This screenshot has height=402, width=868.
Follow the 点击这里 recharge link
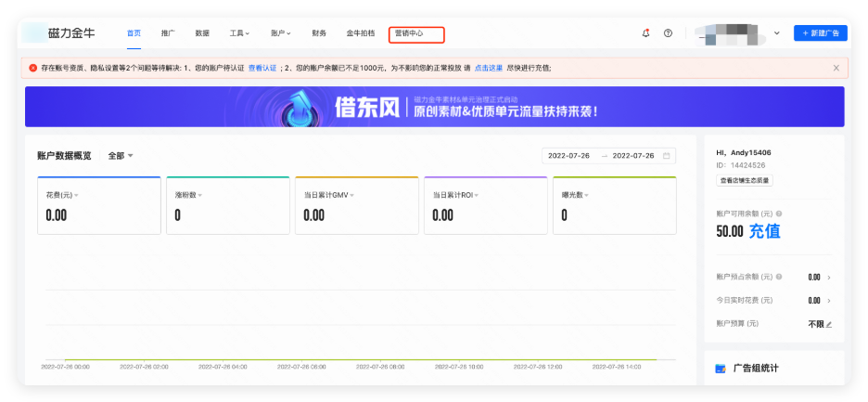click(x=489, y=68)
